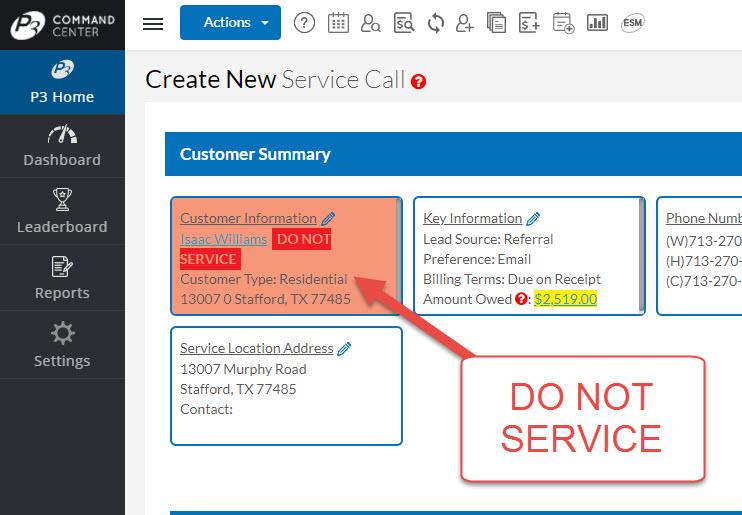
Task: Click the SQ search icon
Action: tap(403, 23)
